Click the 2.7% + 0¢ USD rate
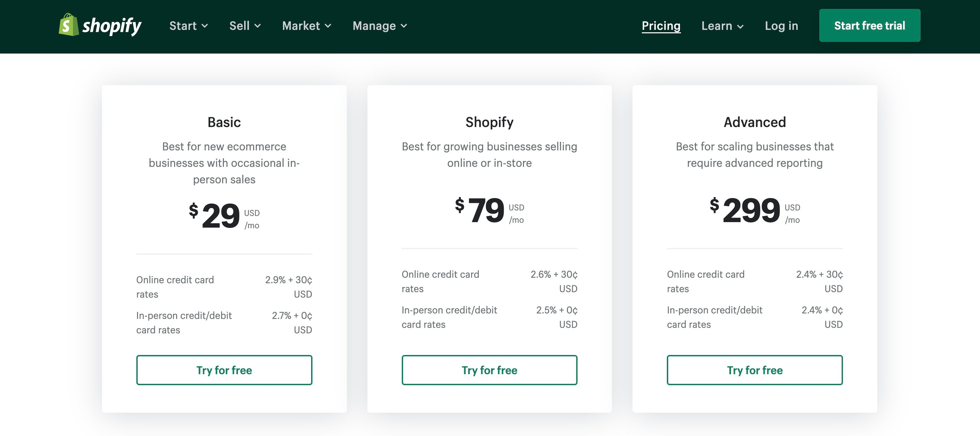Viewport: 980px width, 436px height. tap(292, 323)
